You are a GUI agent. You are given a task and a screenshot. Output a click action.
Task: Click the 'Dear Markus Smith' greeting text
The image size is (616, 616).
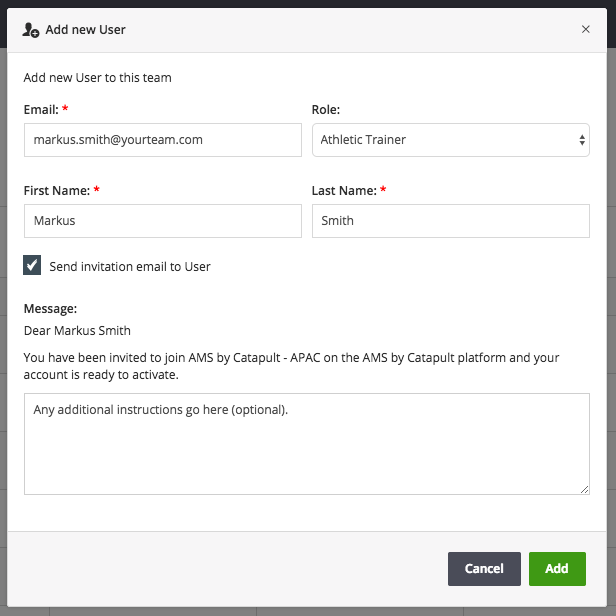(x=77, y=331)
